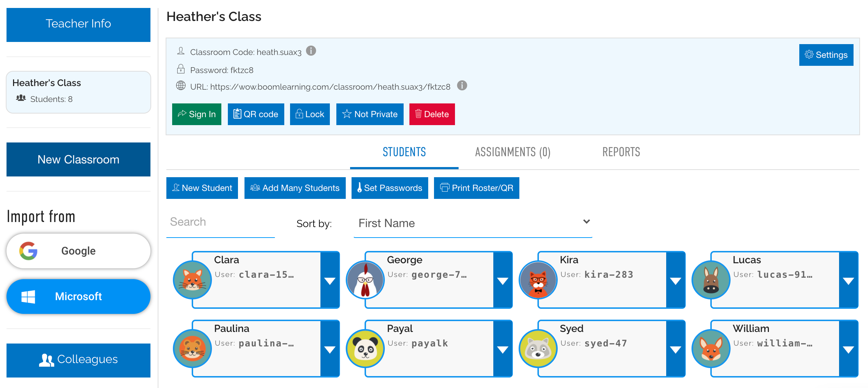The width and height of the screenshot is (868, 388).
Task: Click Kira's cat-with-glasses avatar
Action: (538, 280)
